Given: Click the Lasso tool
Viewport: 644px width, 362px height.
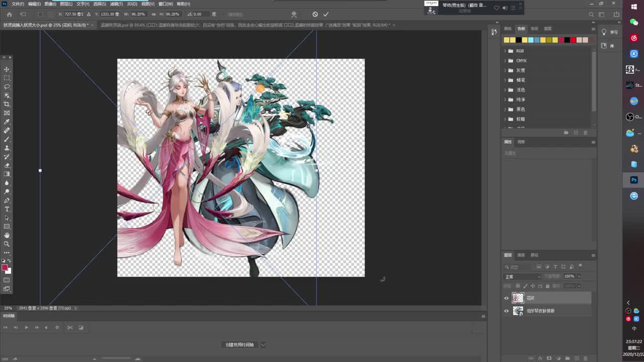Looking at the screenshot, I should [x=7, y=87].
